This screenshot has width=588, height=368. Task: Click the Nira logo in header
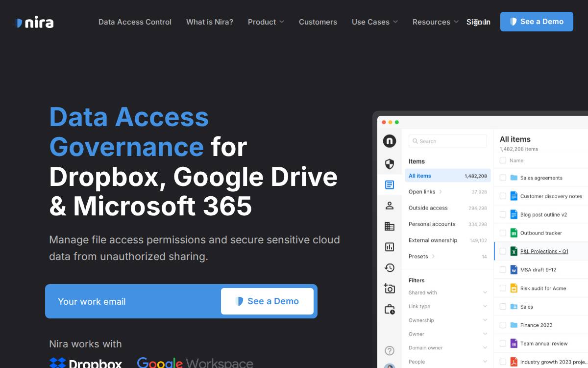point(34,22)
